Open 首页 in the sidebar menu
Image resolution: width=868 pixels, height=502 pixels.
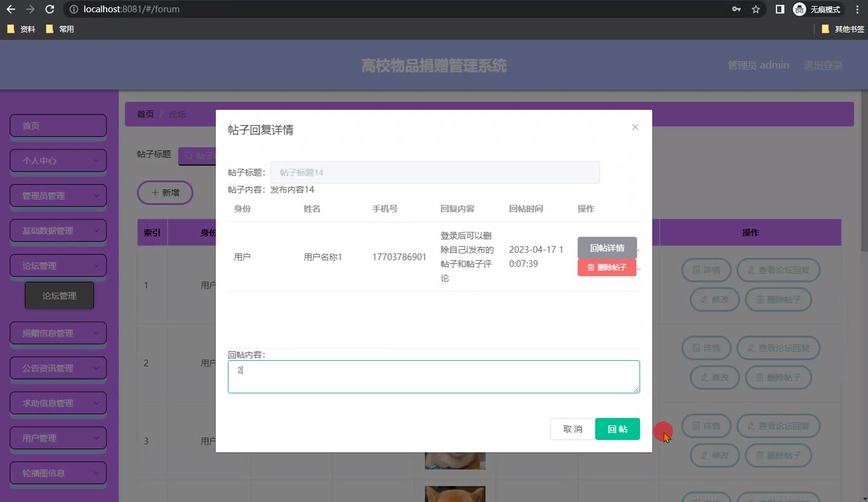58,125
